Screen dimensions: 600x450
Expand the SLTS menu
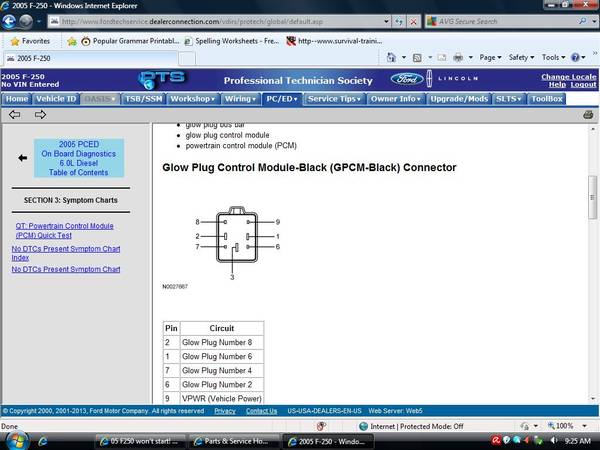[x=509, y=99]
